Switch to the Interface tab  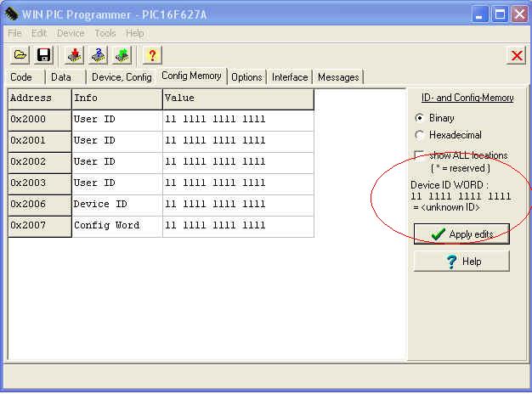[x=290, y=77]
